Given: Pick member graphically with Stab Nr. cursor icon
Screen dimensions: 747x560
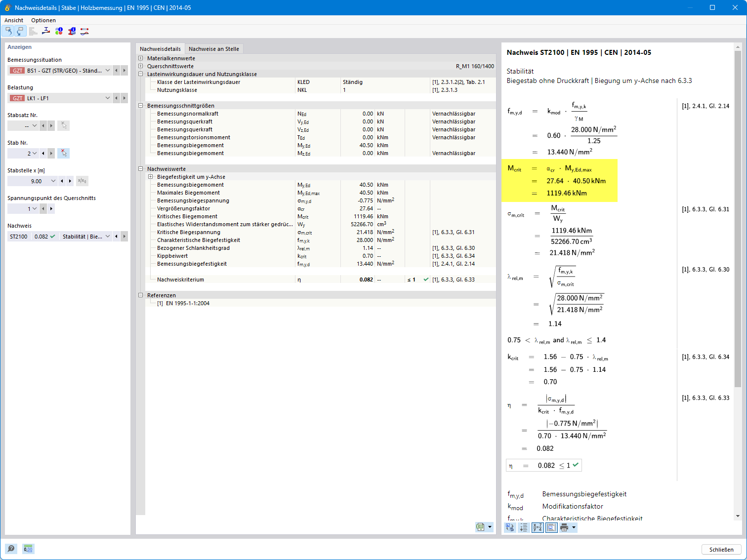Looking at the screenshot, I should point(63,153).
